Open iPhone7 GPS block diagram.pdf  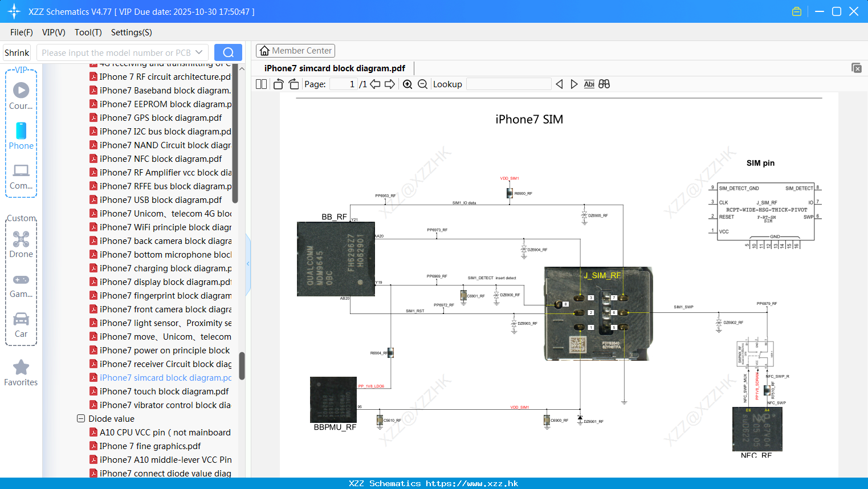(x=156, y=118)
